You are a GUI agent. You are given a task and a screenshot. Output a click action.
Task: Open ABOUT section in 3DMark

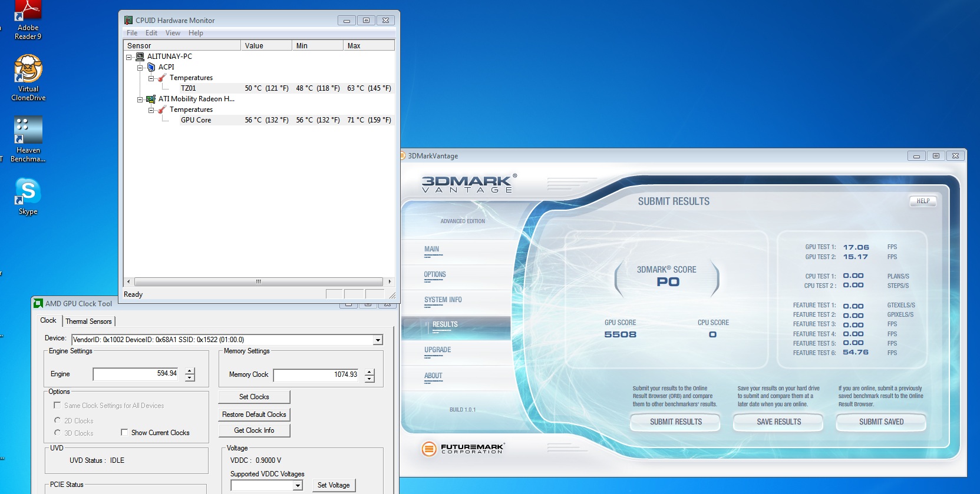pos(433,376)
